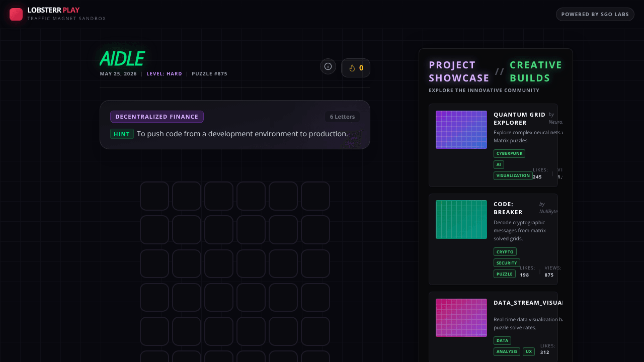644x362 pixels.
Task: Open the Quantum Grid Explorer thumbnail
Action: 461,130
